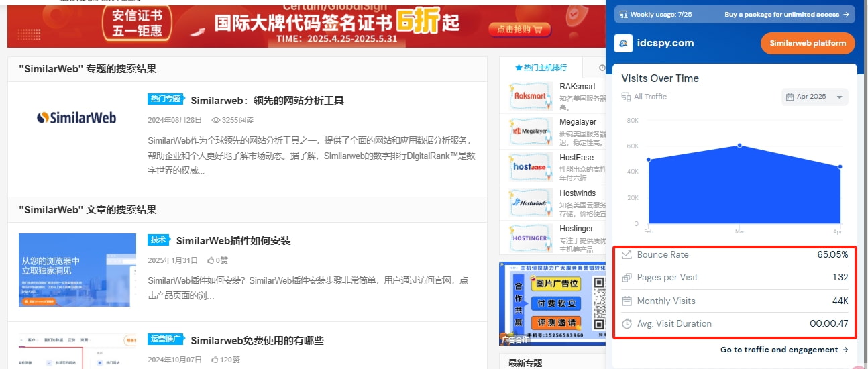Click the All Traffic device icon
Screen dimensions: 868x369
tap(626, 97)
